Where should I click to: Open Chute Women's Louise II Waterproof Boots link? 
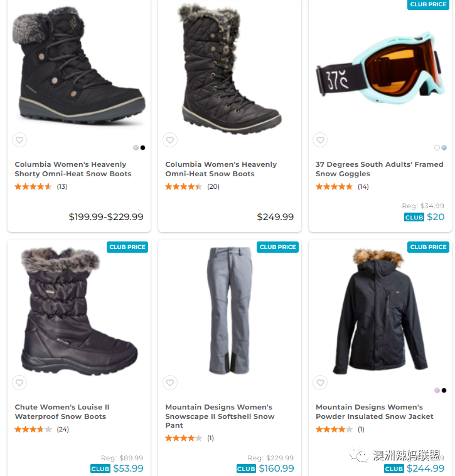point(62,411)
